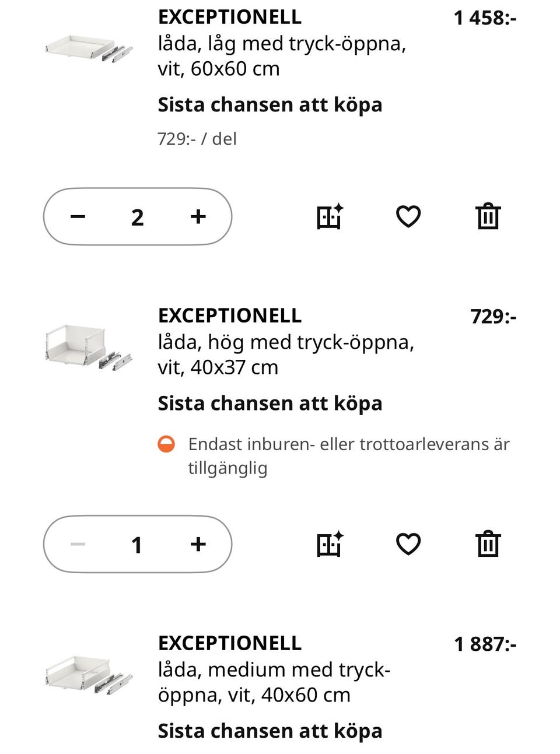Viewport: 560px width, 754px height.
Task: Delete the 60x60 cm låg låda item
Action: click(x=488, y=216)
